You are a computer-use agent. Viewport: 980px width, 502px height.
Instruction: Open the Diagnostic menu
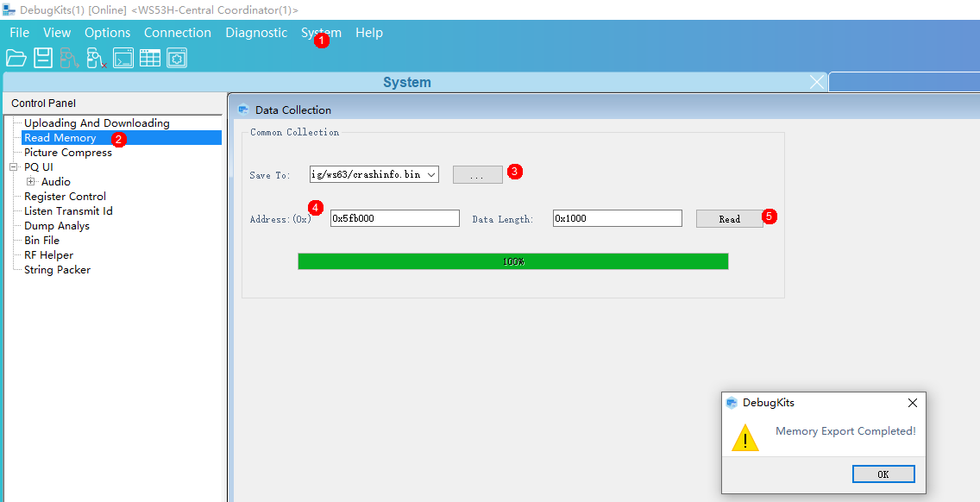pyautogui.click(x=256, y=33)
